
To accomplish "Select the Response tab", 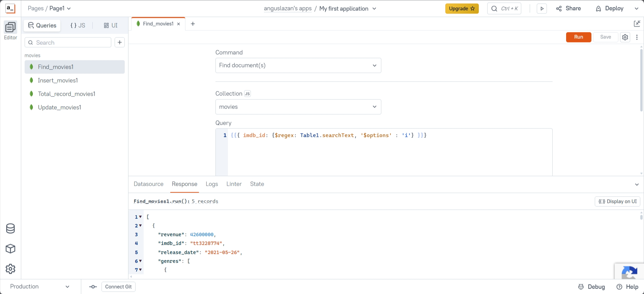I will click(184, 184).
